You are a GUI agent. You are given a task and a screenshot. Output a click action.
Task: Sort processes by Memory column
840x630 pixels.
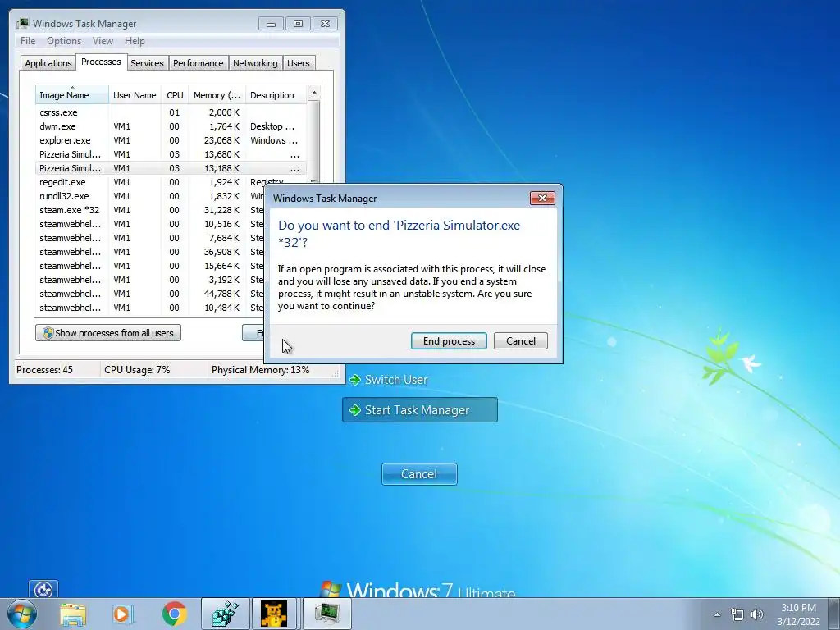(217, 95)
